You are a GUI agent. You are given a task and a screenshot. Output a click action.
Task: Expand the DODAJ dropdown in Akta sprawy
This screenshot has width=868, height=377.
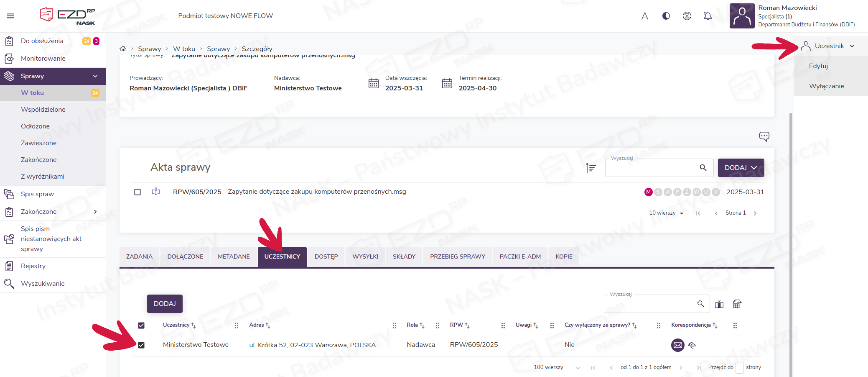coord(741,168)
